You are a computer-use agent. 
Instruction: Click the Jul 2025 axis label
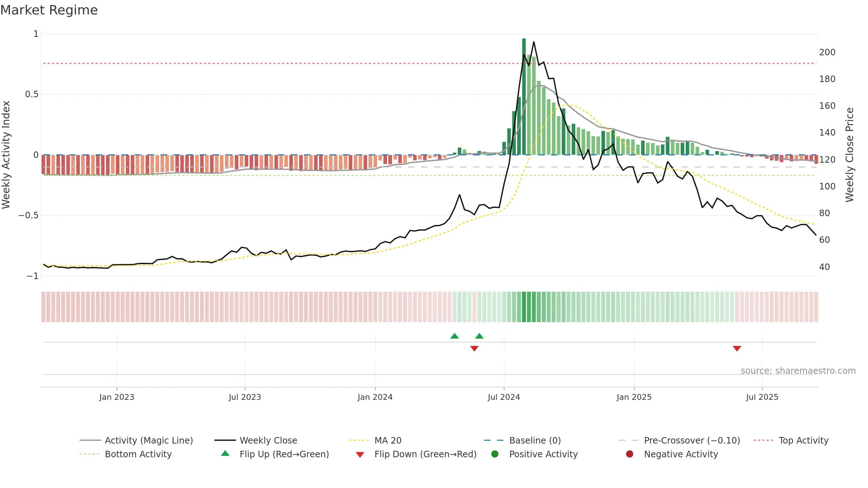762,397
